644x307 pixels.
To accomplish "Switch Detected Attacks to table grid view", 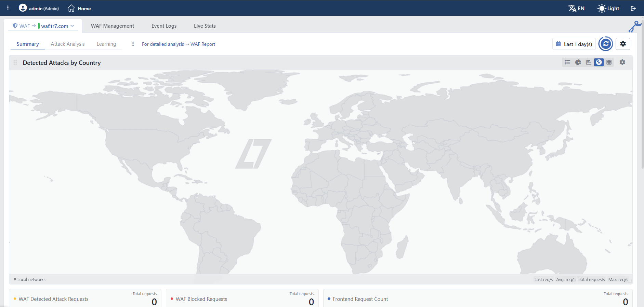I will click(609, 62).
